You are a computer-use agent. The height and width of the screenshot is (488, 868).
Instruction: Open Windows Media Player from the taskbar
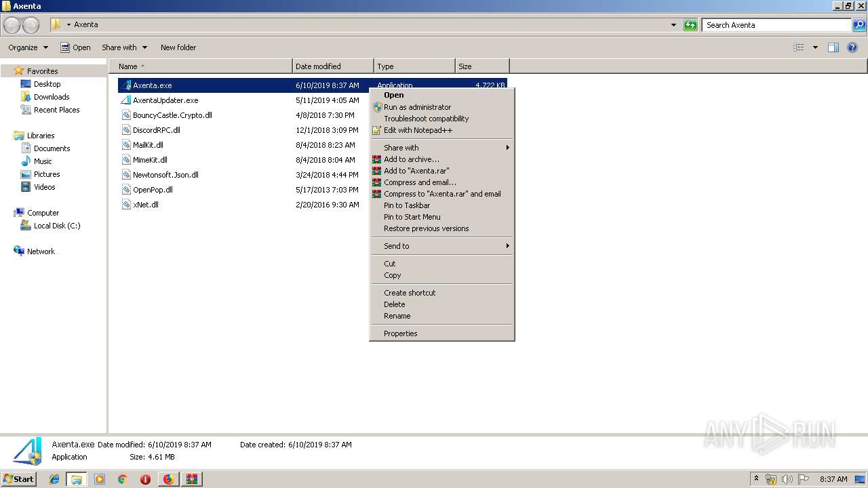[100, 479]
